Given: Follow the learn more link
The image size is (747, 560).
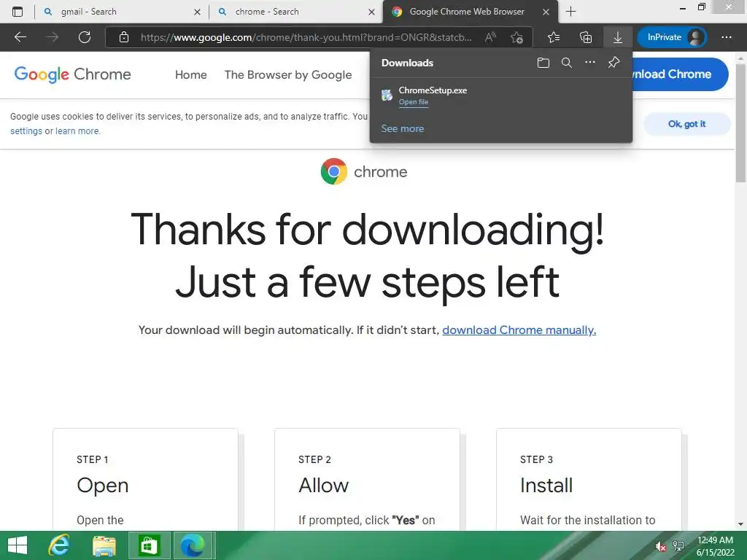Looking at the screenshot, I should pyautogui.click(x=77, y=131).
